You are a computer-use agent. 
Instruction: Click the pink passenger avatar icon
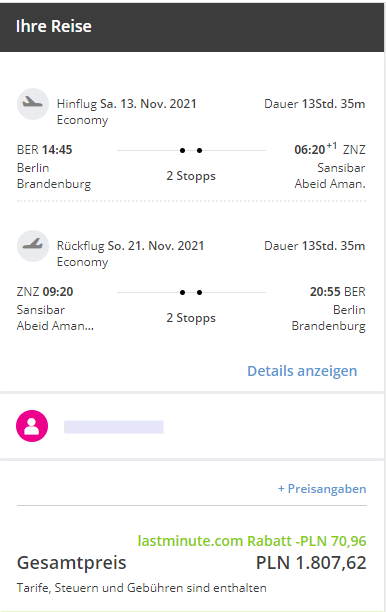pos(32,426)
